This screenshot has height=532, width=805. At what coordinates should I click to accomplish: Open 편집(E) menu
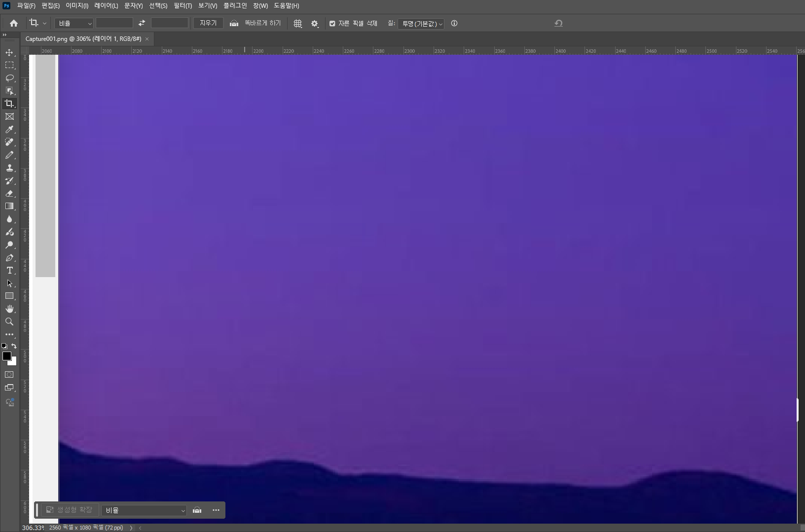click(51, 6)
